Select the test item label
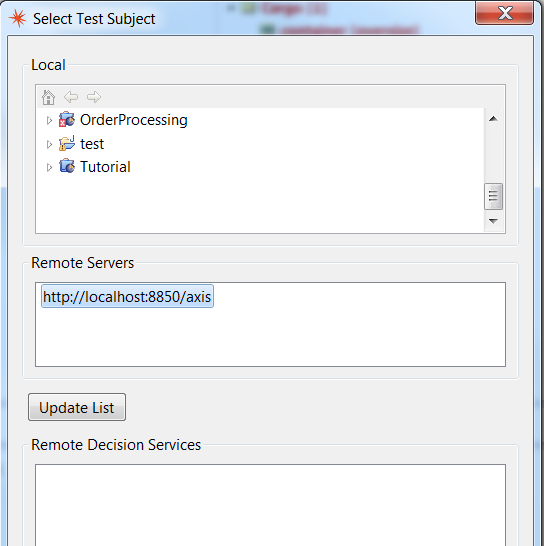This screenshot has height=546, width=544. (x=92, y=144)
